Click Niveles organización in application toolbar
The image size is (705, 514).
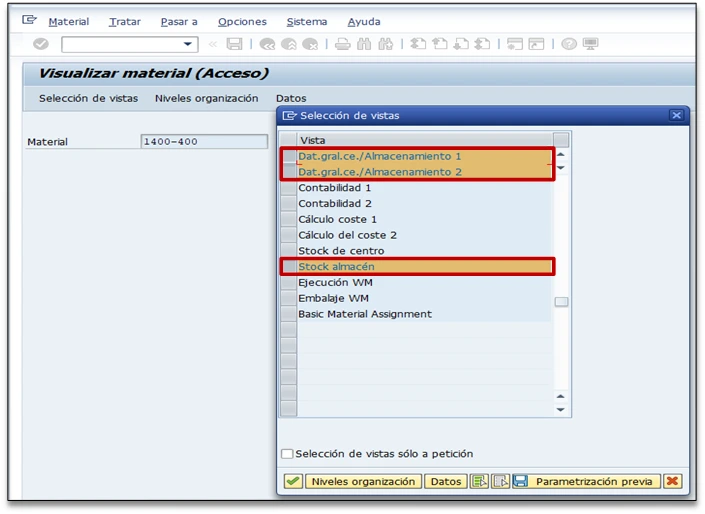[207, 98]
